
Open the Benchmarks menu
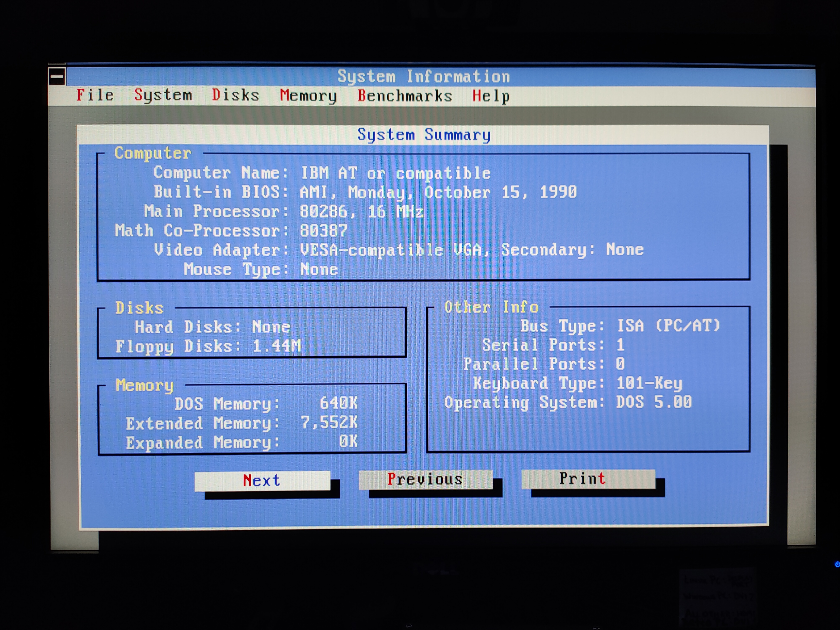pos(404,96)
